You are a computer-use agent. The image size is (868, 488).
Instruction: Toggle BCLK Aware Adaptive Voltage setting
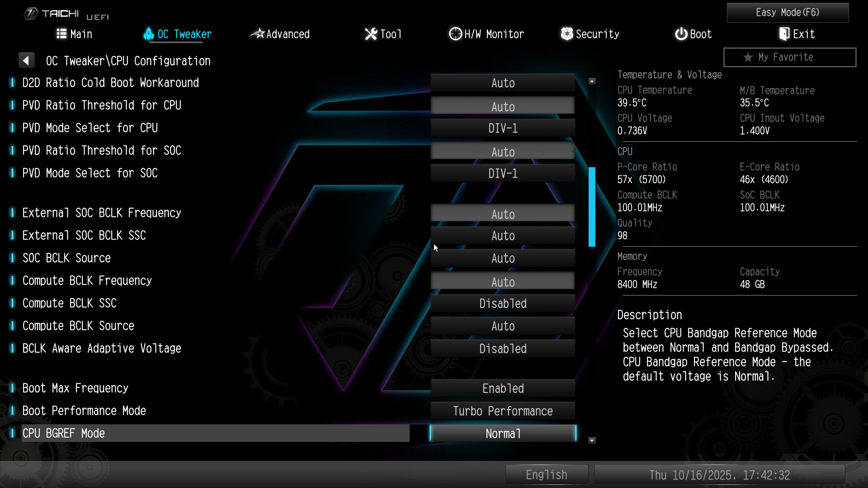point(503,349)
